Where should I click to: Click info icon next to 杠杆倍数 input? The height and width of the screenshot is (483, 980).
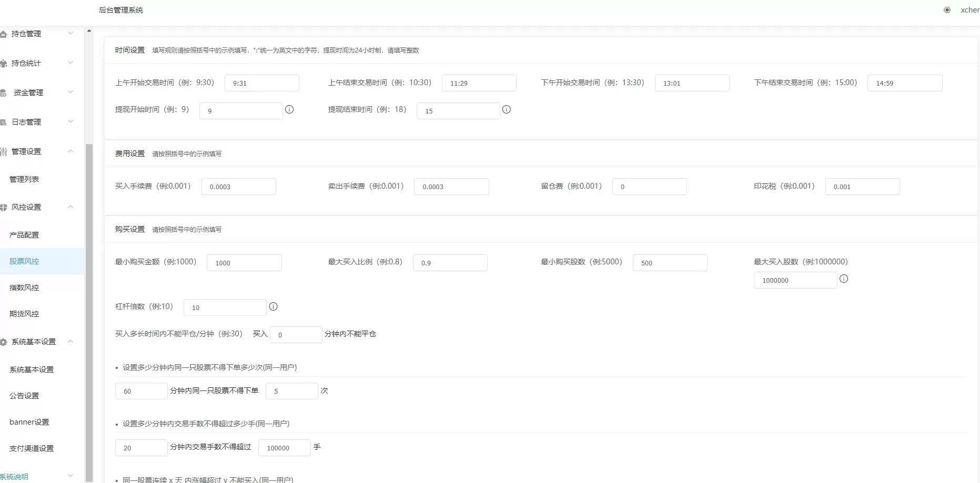coord(274,307)
